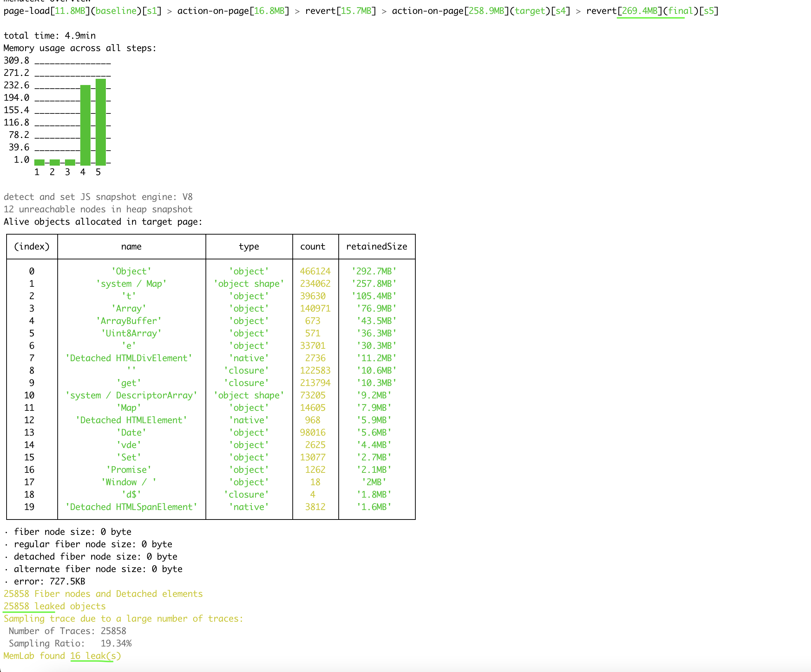
Task: Click the 'page-load[11.8MB](baseline)[s1]' step
Action: (82, 11)
